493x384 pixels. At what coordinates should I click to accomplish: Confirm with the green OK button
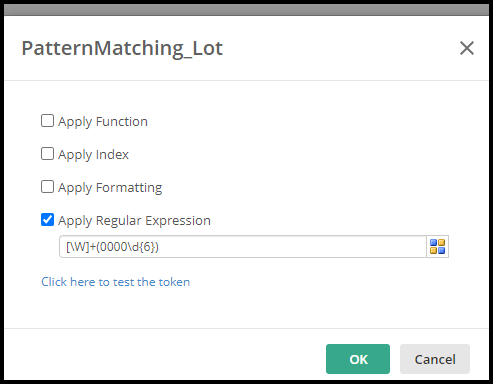pos(358,359)
